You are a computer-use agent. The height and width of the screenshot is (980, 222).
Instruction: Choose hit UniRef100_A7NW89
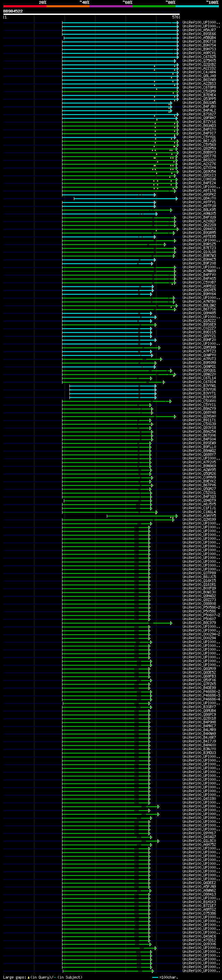tap(199, 271)
